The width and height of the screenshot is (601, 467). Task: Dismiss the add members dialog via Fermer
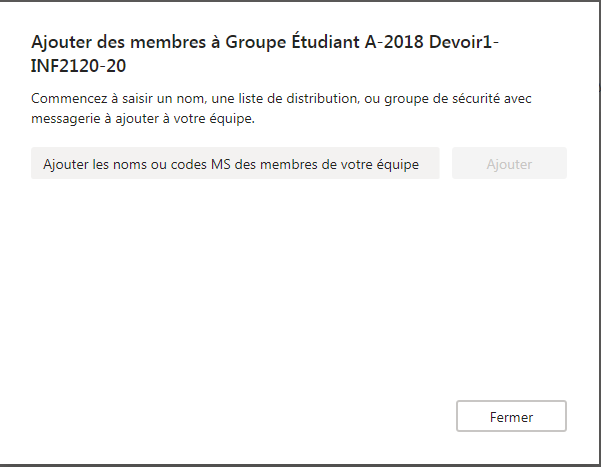[511, 417]
